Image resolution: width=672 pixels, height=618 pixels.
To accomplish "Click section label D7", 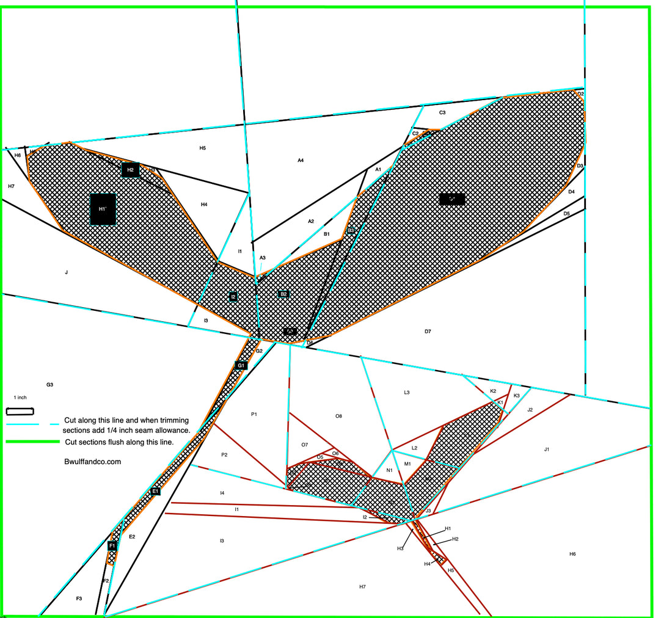I will point(428,331).
